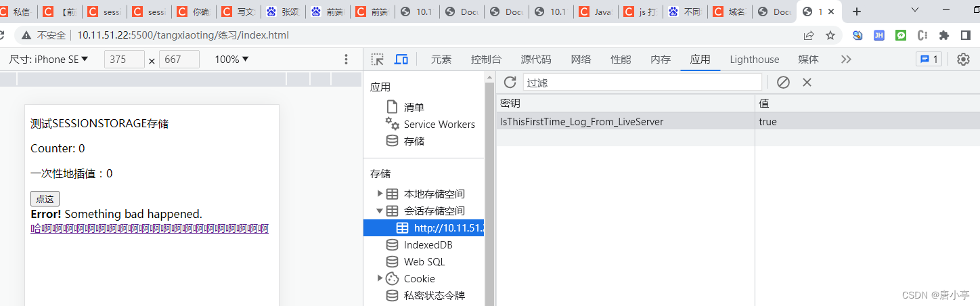Image resolution: width=980 pixels, height=306 pixels.
Task: Open the issues counter badge
Action: (929, 60)
